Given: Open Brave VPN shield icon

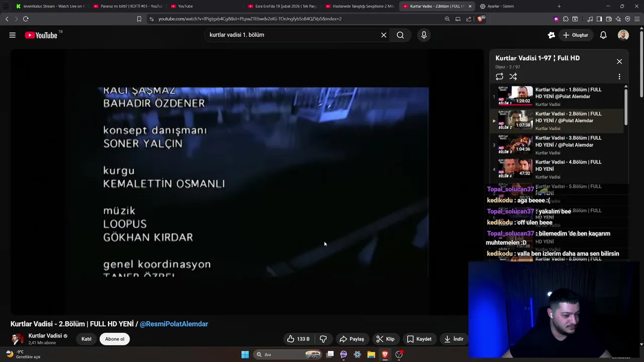Looking at the screenshot, I should tap(627, 19).
